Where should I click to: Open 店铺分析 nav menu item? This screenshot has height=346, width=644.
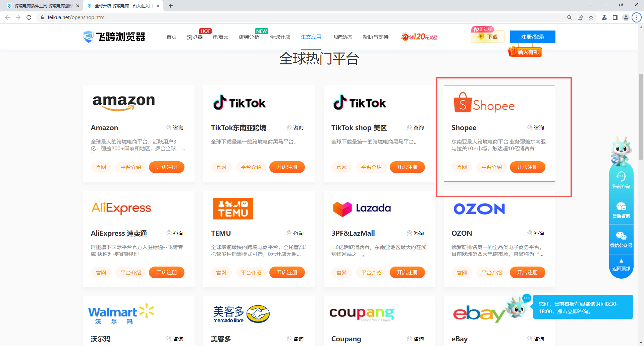[249, 37]
